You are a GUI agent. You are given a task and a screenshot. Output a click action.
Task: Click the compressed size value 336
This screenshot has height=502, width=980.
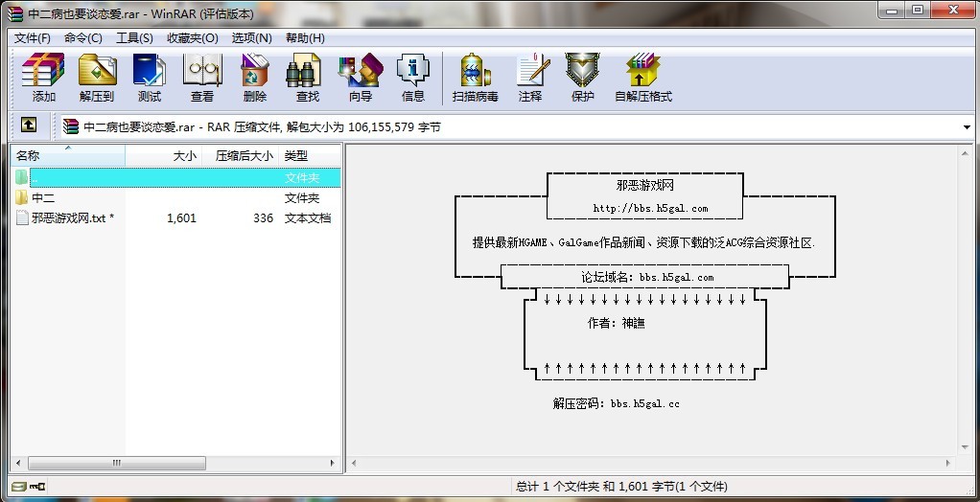pos(263,217)
